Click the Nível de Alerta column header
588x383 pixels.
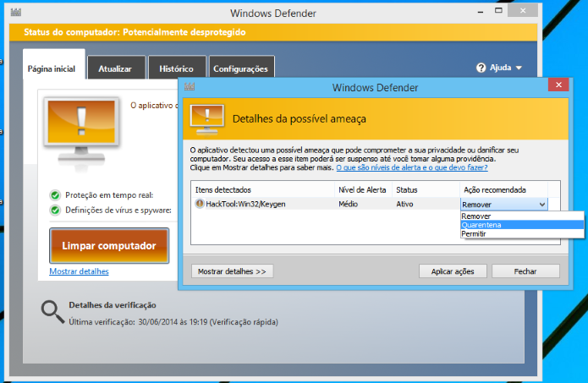[363, 189]
